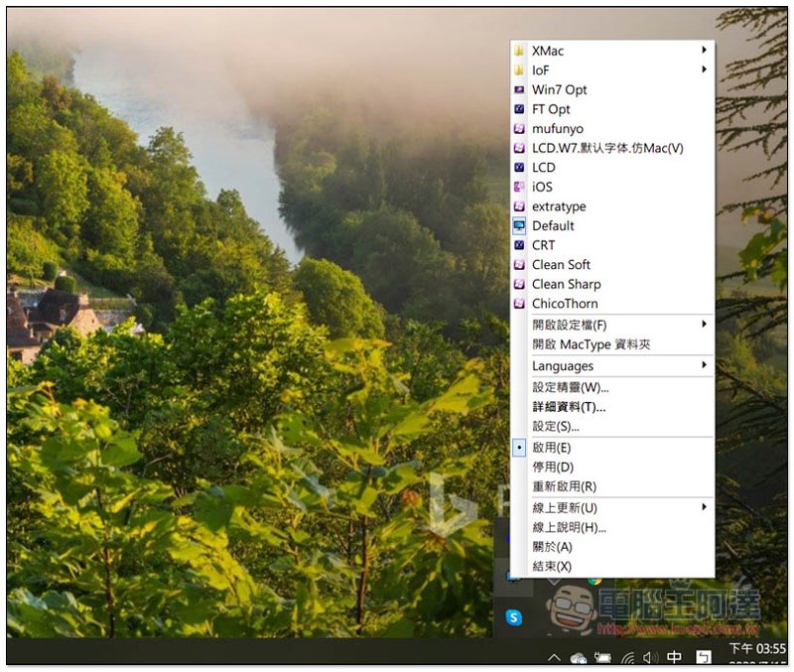Open 詳細資料(T)... details
Screen dimensions: 794x672
click(612, 407)
